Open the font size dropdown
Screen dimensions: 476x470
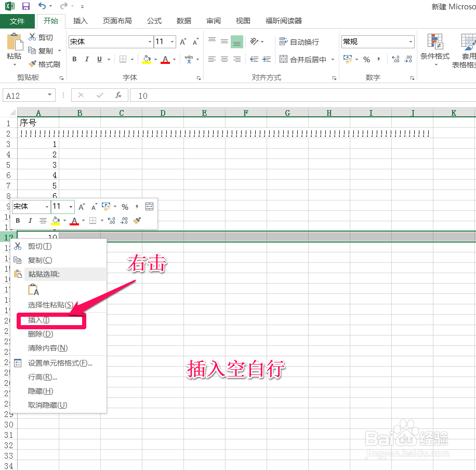[x=173, y=41]
